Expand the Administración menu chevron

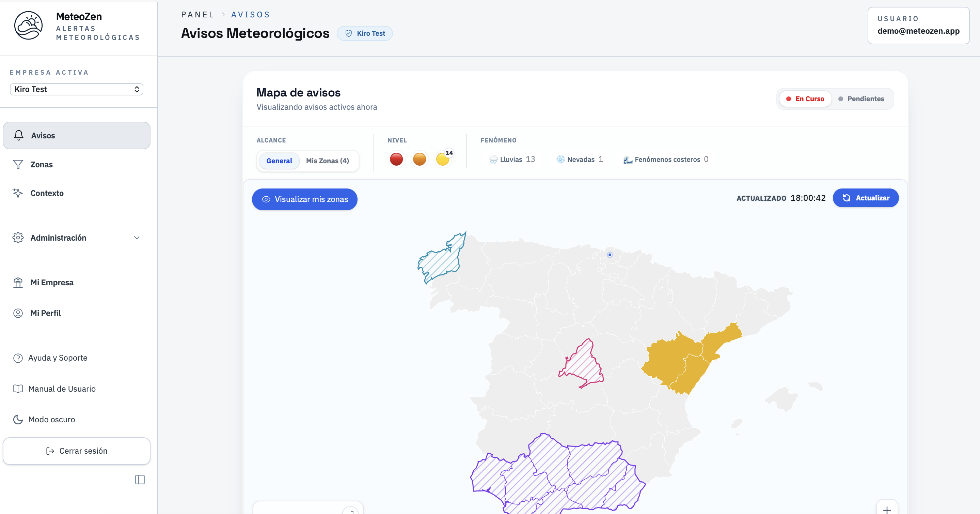[137, 238]
